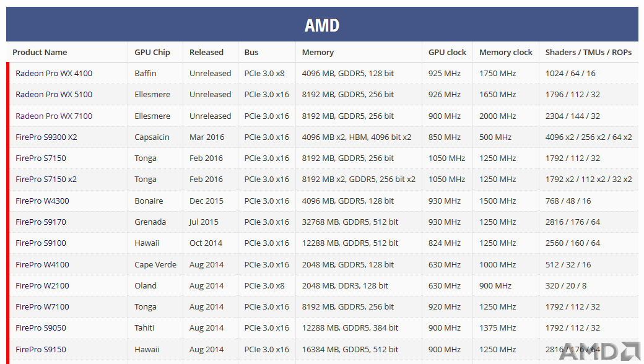The height and width of the screenshot is (364, 644).
Task: Click the Shaders / TMUs / ROPs header
Action: tap(588, 52)
